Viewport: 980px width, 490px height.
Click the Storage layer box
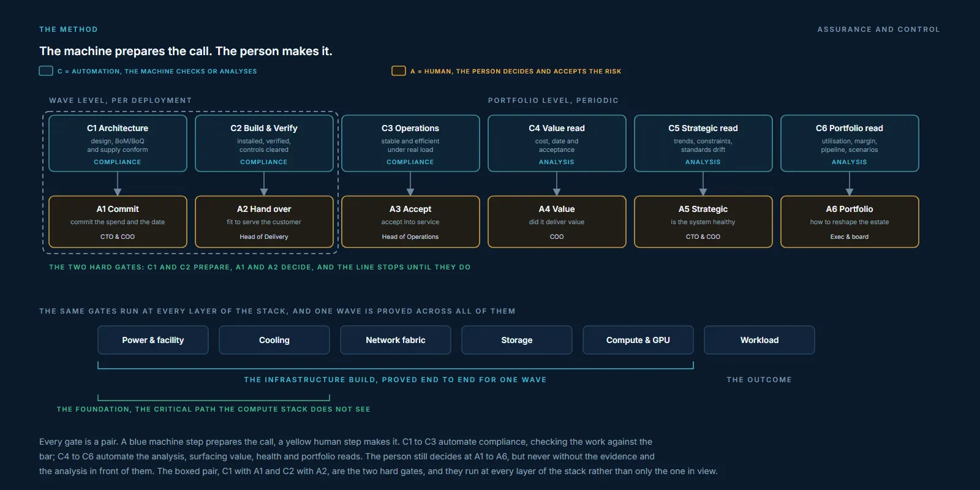[x=517, y=340]
